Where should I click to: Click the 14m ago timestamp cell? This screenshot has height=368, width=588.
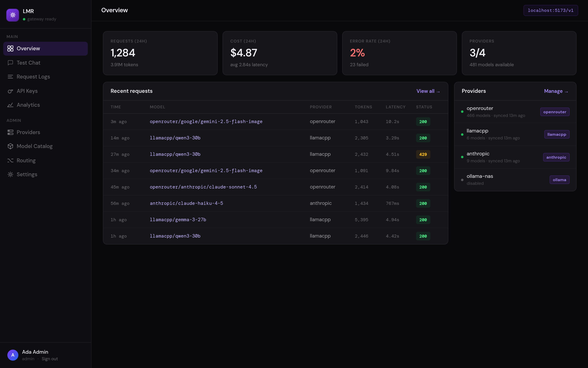[x=120, y=138]
